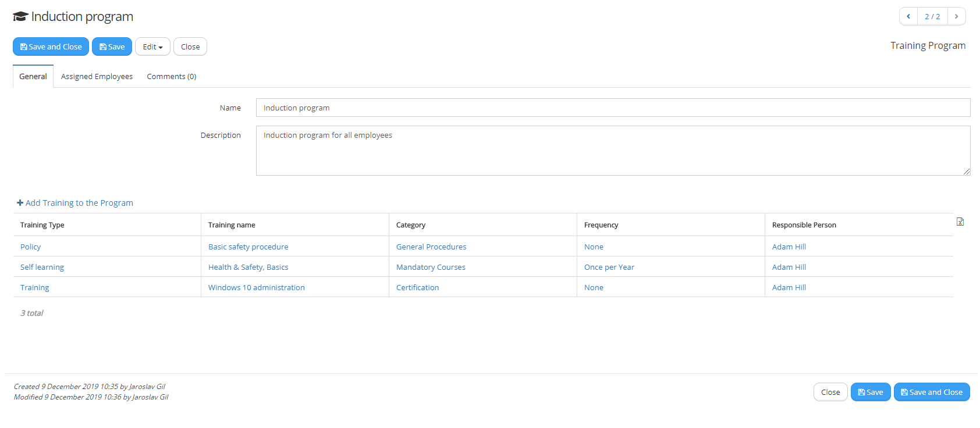This screenshot has width=980, height=428.
Task: Click Add Training to the Program link
Action: coord(75,203)
